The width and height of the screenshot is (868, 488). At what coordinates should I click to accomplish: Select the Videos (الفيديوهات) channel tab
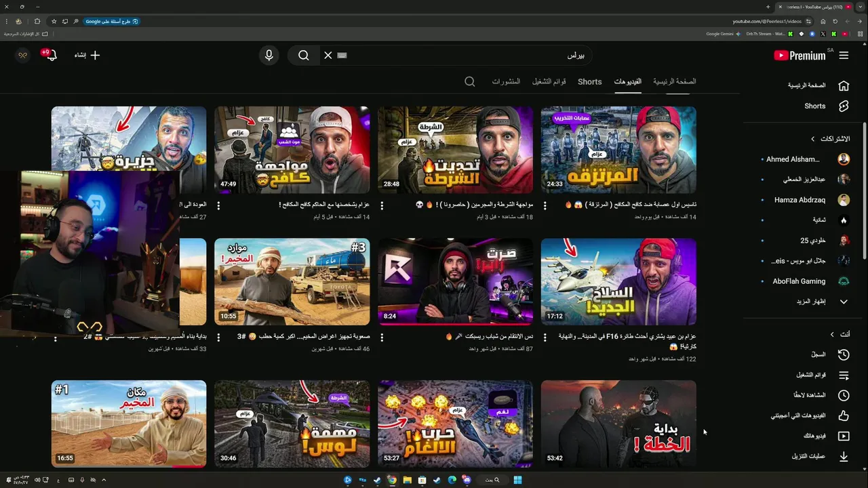pyautogui.click(x=628, y=81)
